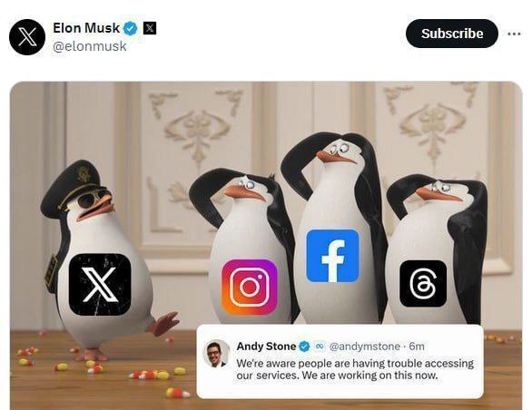
Task: Click the Andy Stone name in embedded tweet
Action: (266, 347)
